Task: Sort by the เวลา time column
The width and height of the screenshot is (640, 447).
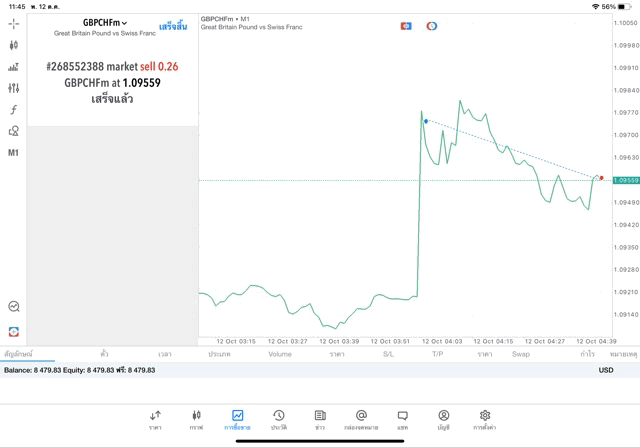Action: point(165,354)
